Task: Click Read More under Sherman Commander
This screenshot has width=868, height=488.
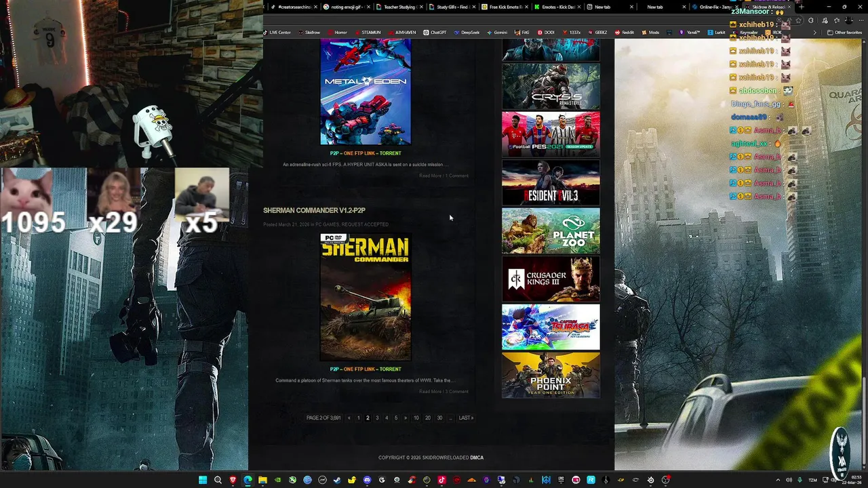Action: pyautogui.click(x=430, y=391)
